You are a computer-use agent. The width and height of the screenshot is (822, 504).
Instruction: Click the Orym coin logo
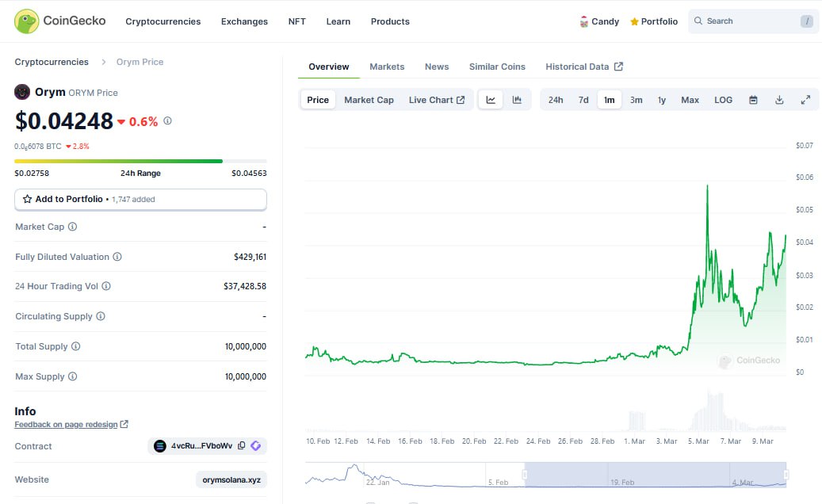pos(22,92)
